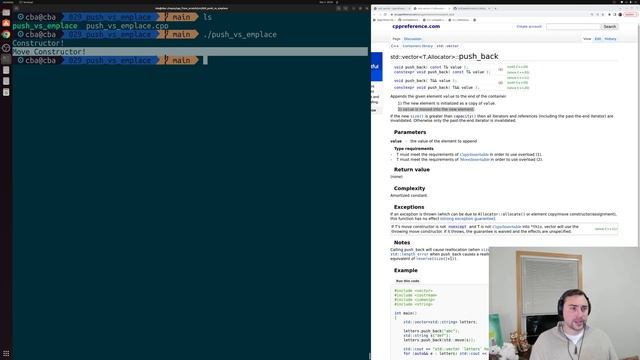Focus the Chrome address bar
This screenshot has width=640, height=360.
pyautogui.click(x=490, y=14)
